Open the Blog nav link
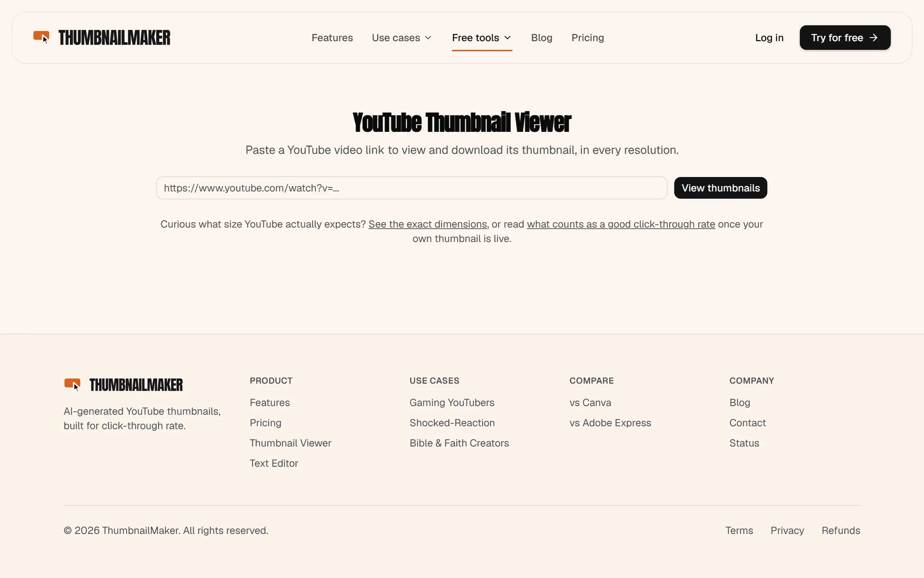924x578 pixels. click(x=541, y=37)
